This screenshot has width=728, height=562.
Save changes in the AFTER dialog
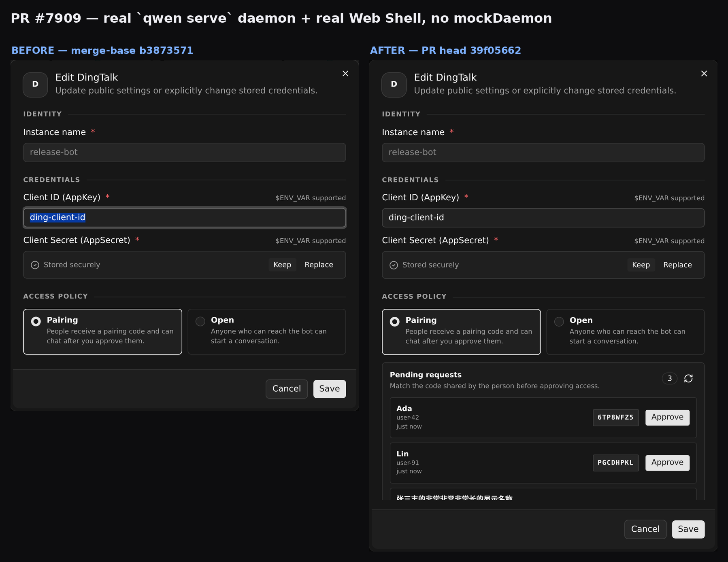pos(688,529)
